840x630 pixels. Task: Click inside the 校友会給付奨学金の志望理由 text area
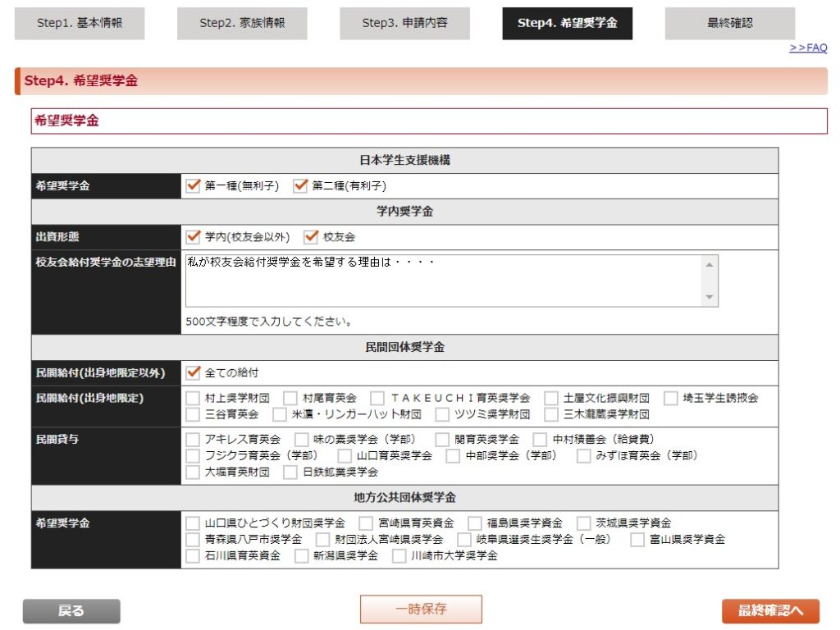[x=443, y=281]
